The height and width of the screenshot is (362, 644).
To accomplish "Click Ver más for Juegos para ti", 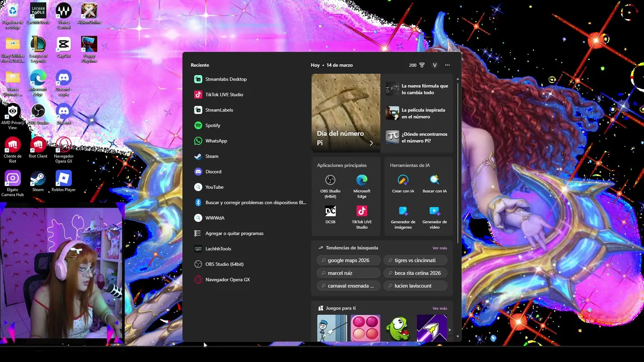I will point(440,308).
